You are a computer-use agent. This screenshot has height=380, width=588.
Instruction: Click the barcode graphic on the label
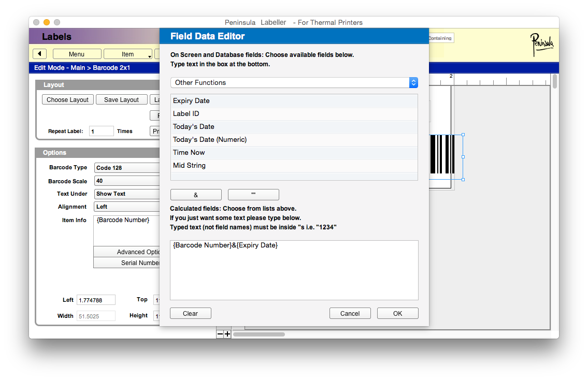pyautogui.click(x=442, y=154)
